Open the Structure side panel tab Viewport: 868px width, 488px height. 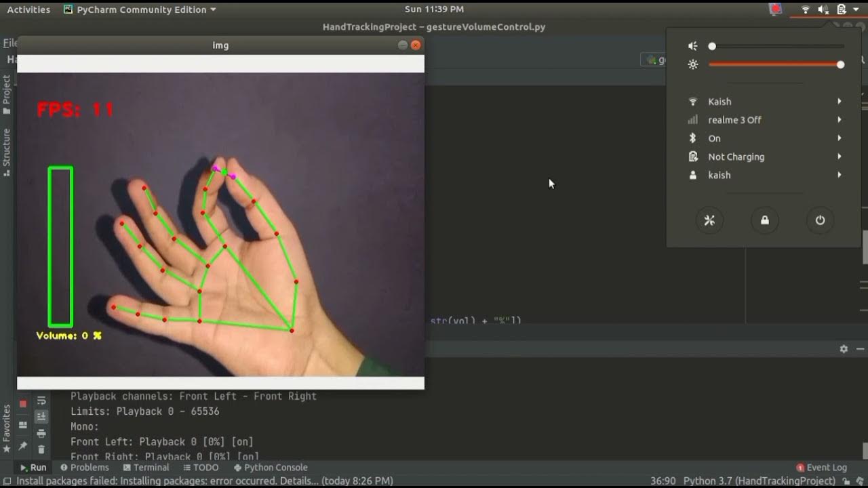(7, 152)
